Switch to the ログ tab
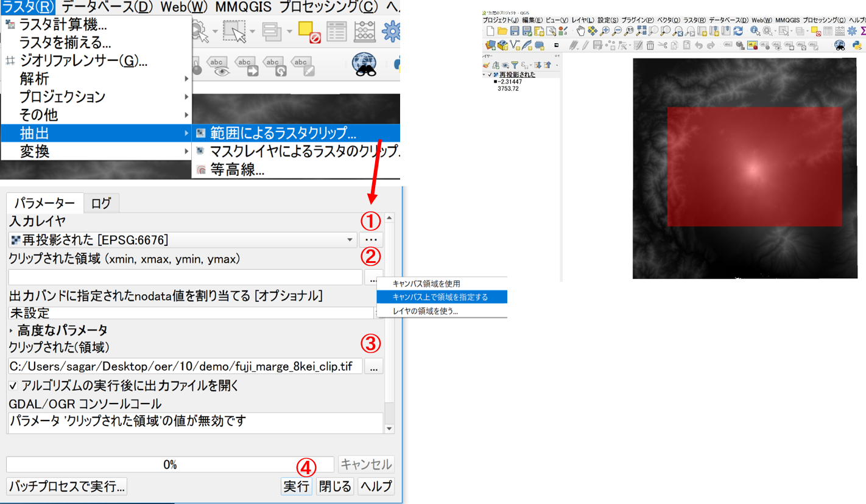This screenshot has width=866, height=504. tap(101, 203)
